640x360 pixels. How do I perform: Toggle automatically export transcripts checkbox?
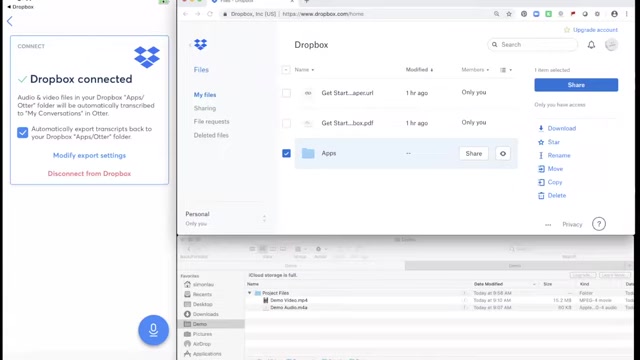click(x=22, y=133)
